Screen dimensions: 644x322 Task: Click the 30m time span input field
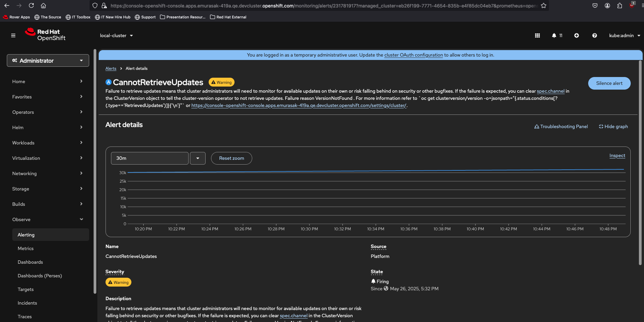tap(150, 158)
